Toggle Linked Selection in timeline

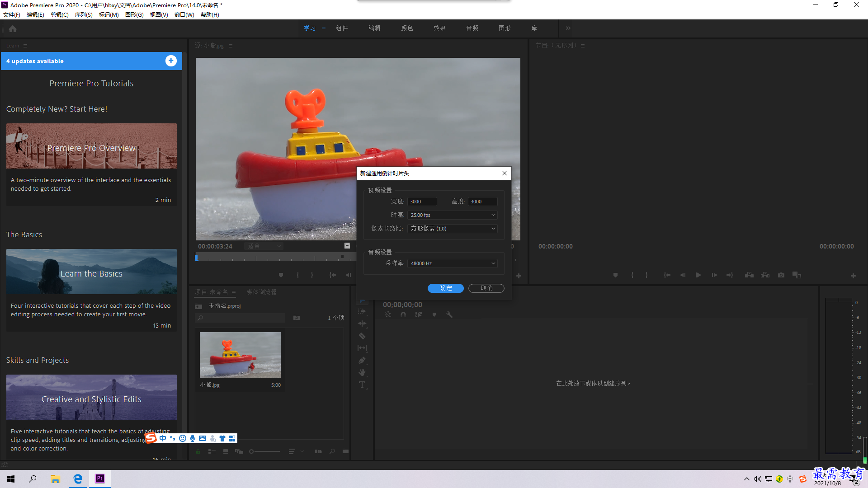(419, 314)
